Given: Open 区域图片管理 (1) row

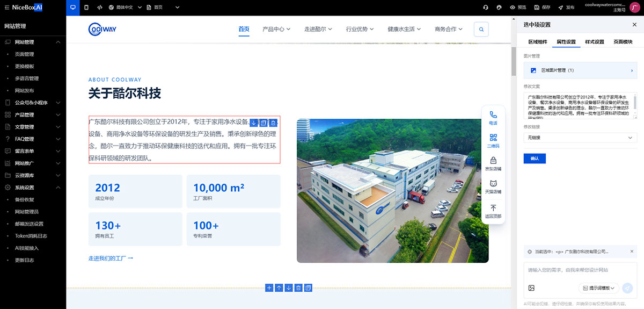Looking at the screenshot, I should [x=580, y=70].
